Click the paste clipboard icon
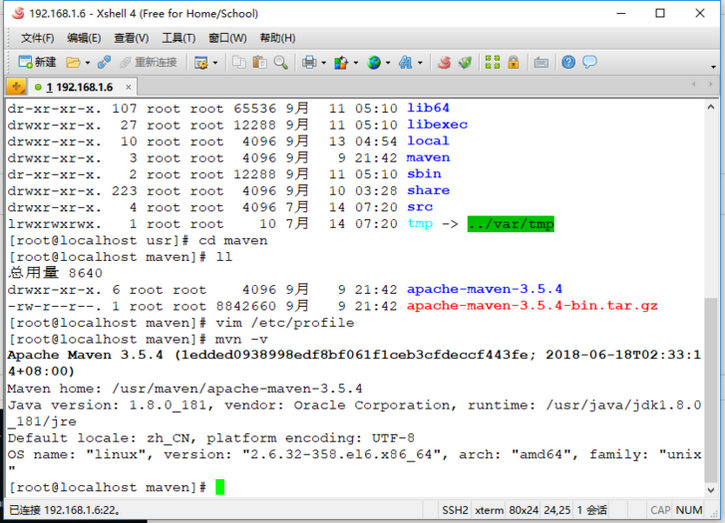 click(x=259, y=62)
